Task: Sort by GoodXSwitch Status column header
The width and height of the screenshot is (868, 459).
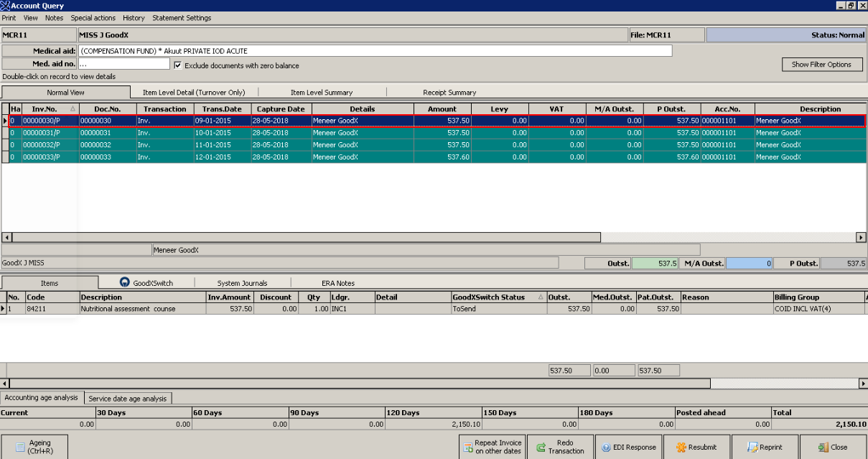Action: point(490,297)
